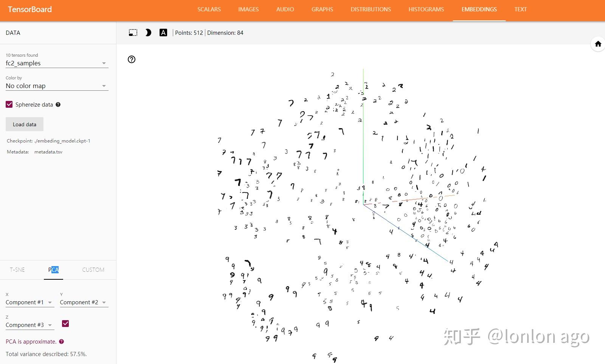
Task: Toggle night mode with the moon icon
Action: point(148,33)
